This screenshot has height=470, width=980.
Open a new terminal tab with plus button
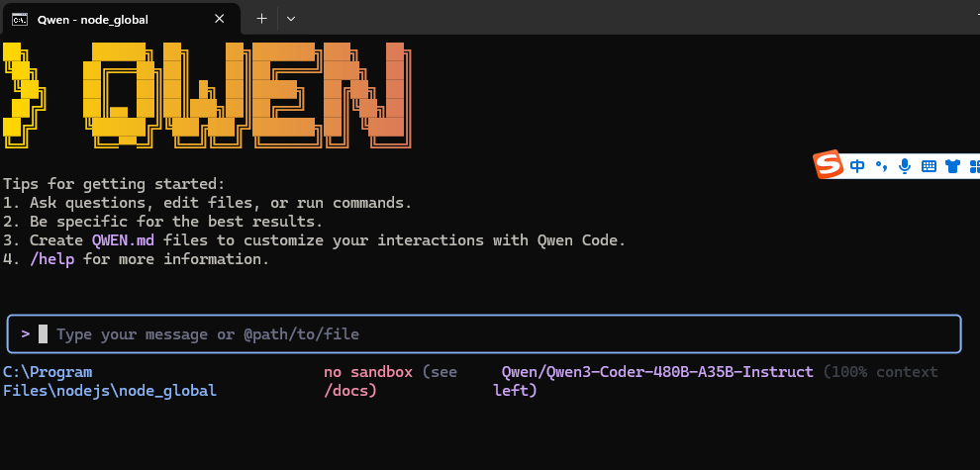(262, 19)
